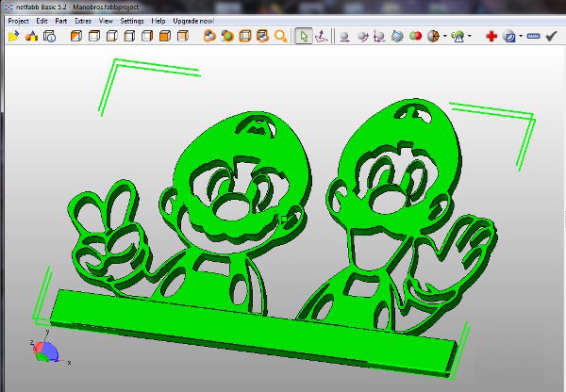Click the add part shapes icon
The image size is (566, 392).
(31, 36)
